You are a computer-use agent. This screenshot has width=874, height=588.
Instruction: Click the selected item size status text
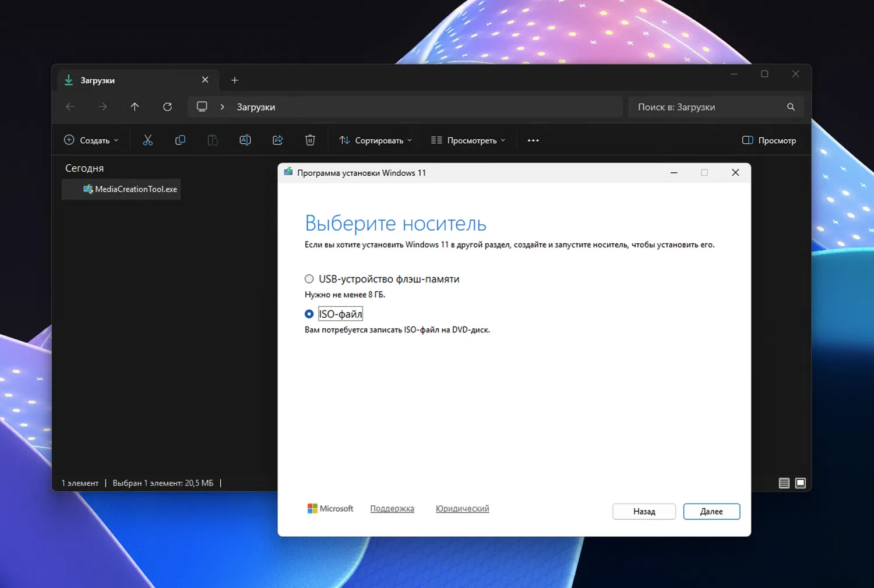point(163,483)
